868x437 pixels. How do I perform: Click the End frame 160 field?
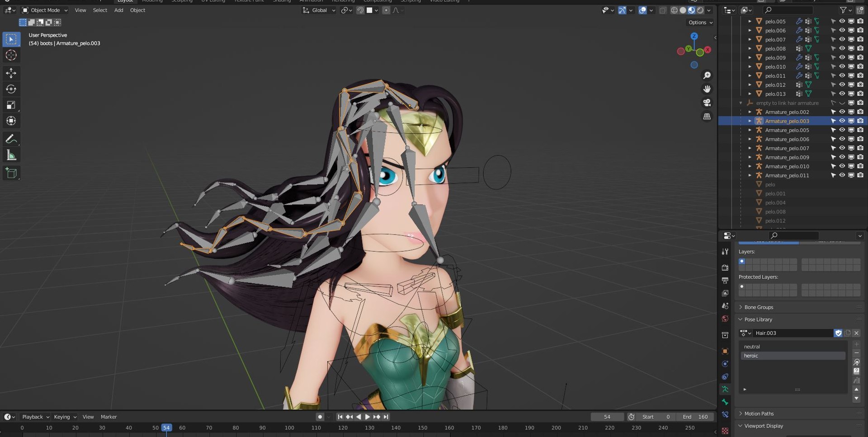695,417
